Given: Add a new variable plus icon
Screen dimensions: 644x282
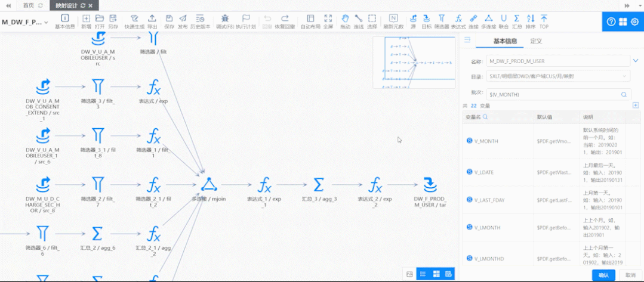Looking at the screenshot, I should (636, 106).
